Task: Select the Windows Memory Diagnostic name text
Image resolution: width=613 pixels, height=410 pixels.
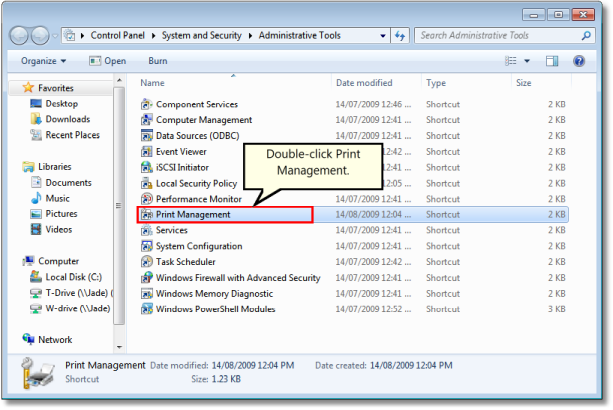Action: (x=214, y=294)
